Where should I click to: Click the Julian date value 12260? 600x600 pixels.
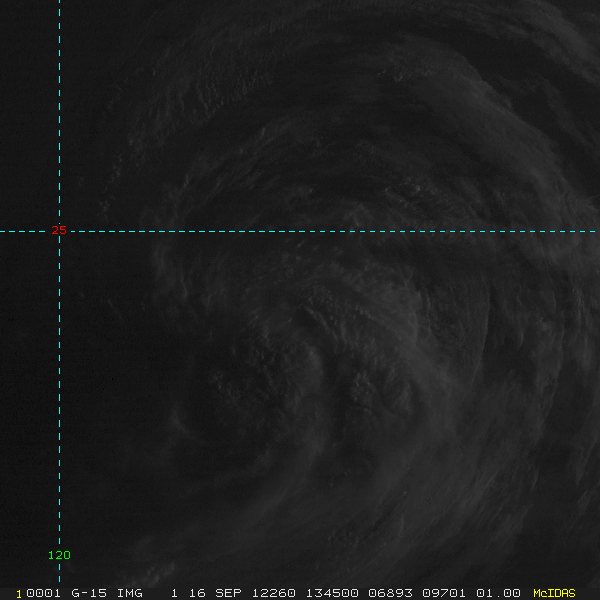point(273,593)
